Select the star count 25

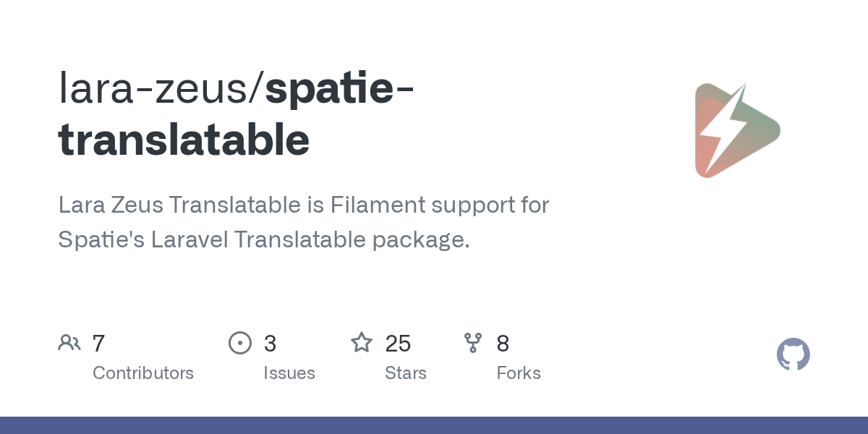tap(398, 344)
